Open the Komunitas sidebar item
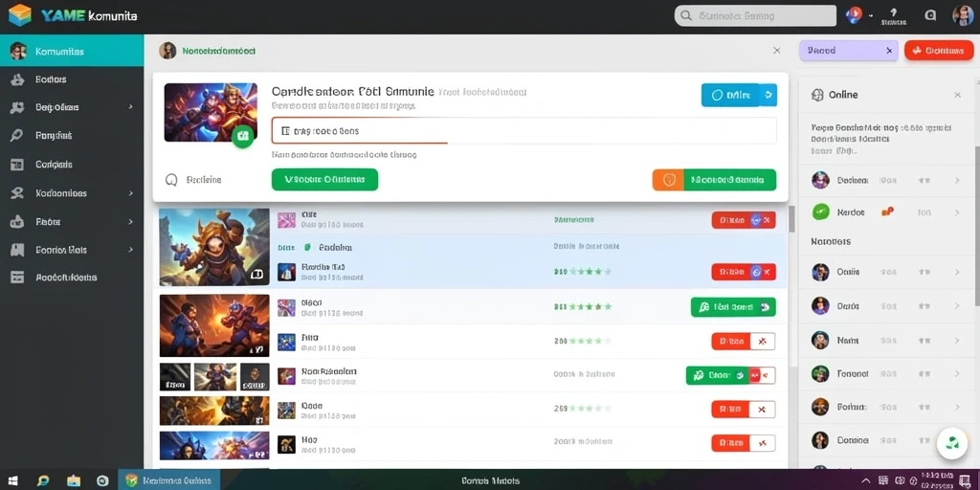Screen dimensions: 980x490 click(72, 52)
